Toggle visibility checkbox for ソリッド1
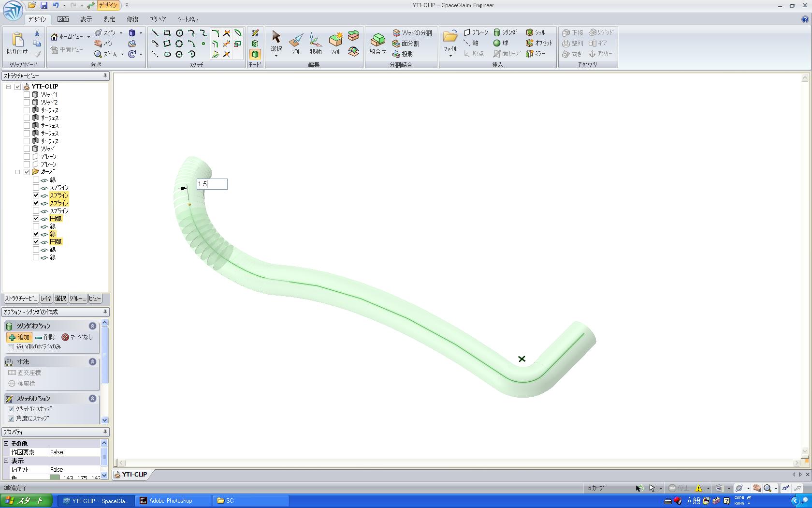The height and width of the screenshot is (508, 812). pyautogui.click(x=27, y=95)
